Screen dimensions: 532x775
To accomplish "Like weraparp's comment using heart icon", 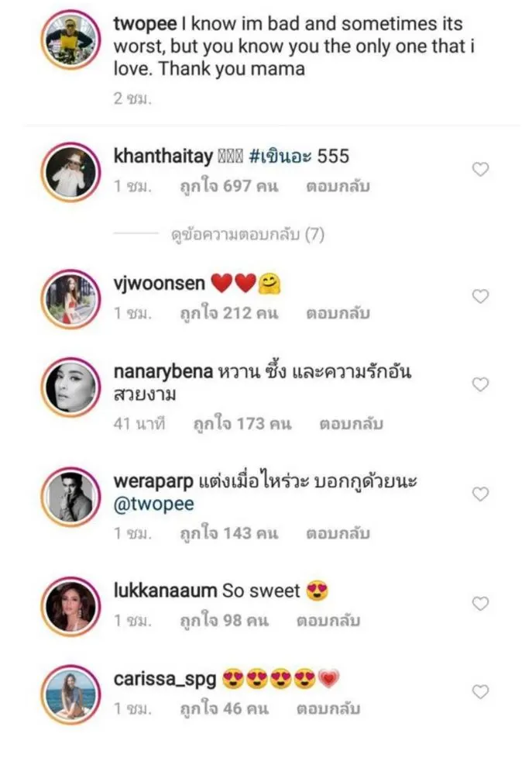I will (480, 494).
